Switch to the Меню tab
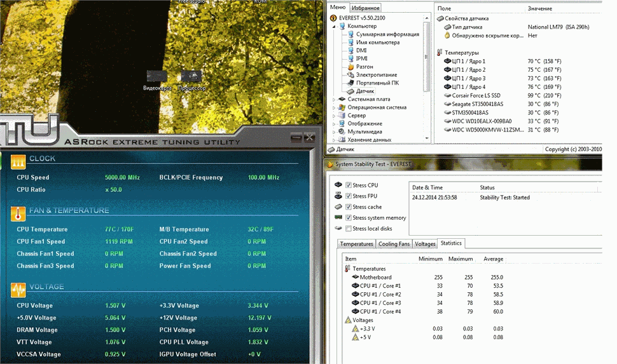617x364 pixels. [338, 8]
